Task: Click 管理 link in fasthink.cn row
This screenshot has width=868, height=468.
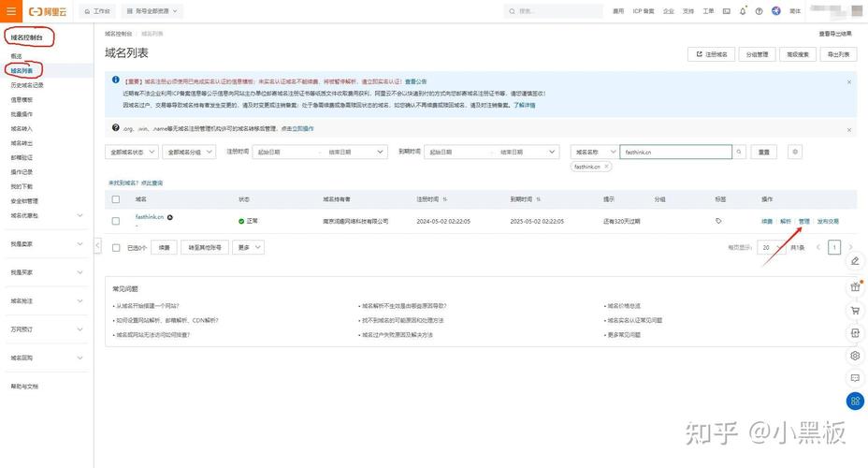Action: (803, 221)
